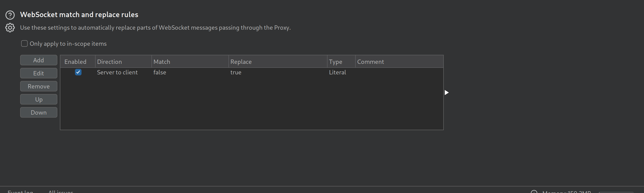
Task: Sort rules by Direction column header
Action: (x=109, y=62)
